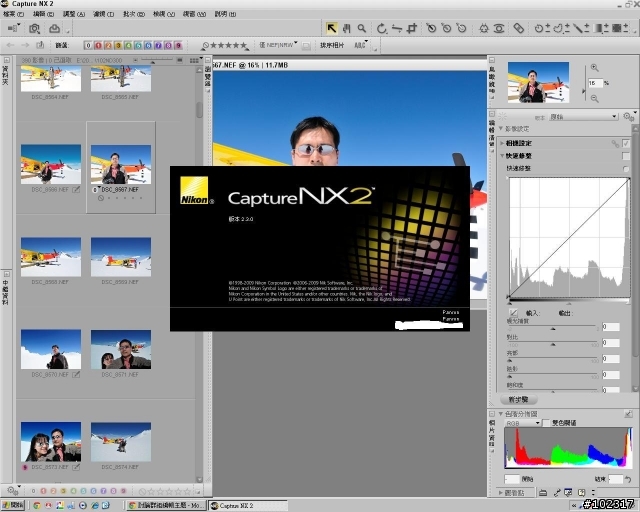Viewport: 640px width, 512px height.
Task: Adjust the exposure compensation slider handle
Action: [x=553, y=328]
